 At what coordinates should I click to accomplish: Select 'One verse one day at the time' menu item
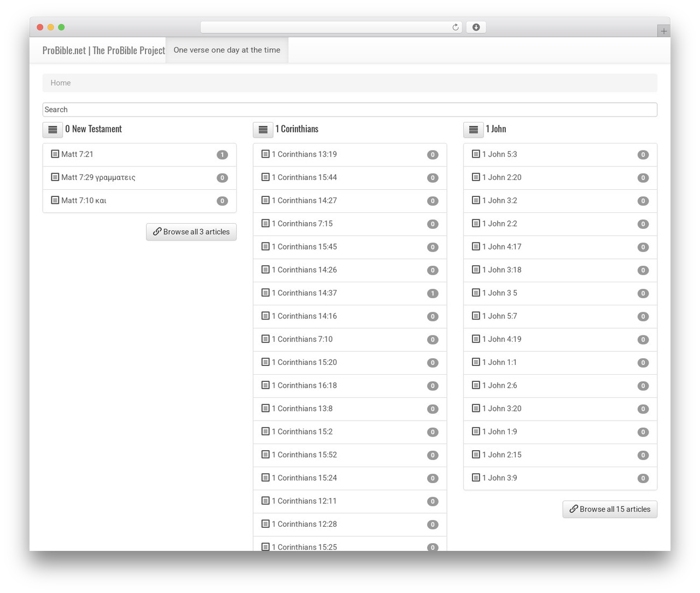[227, 50]
